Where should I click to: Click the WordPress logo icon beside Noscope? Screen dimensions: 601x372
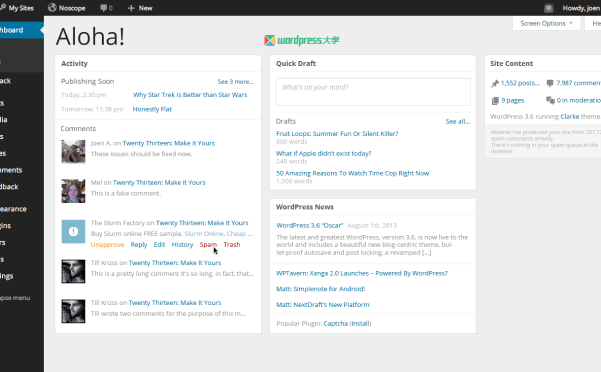pos(52,8)
